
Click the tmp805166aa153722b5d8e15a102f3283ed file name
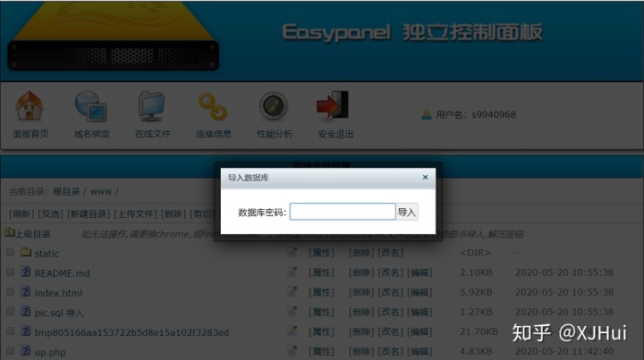click(x=131, y=332)
